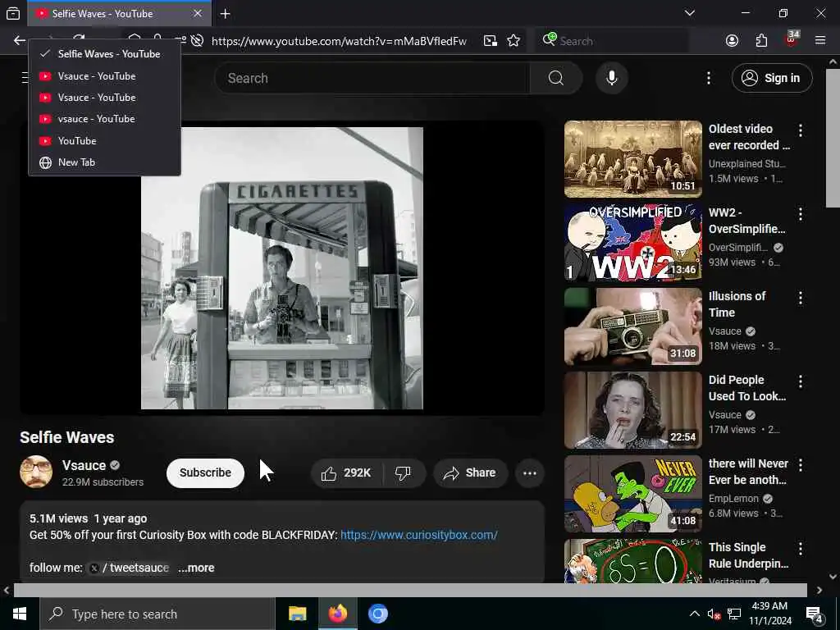Click the taskbar 'Type here to search' box
The width and height of the screenshot is (840, 630).
pos(157,614)
